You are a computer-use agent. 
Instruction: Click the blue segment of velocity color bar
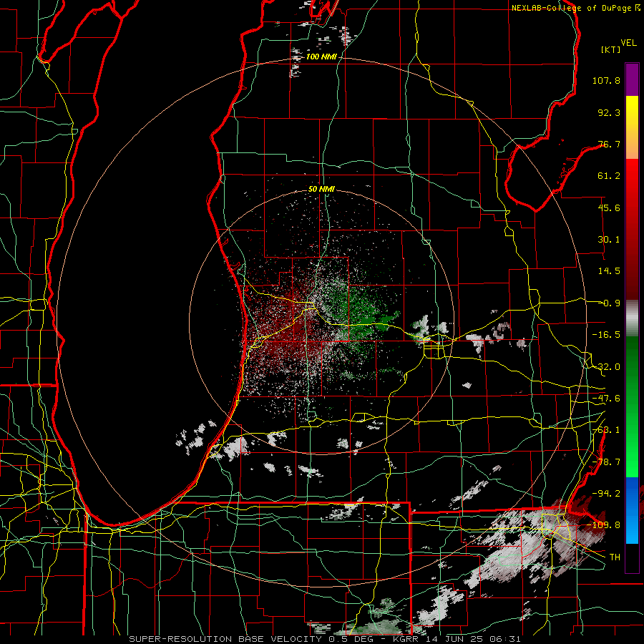click(632, 510)
